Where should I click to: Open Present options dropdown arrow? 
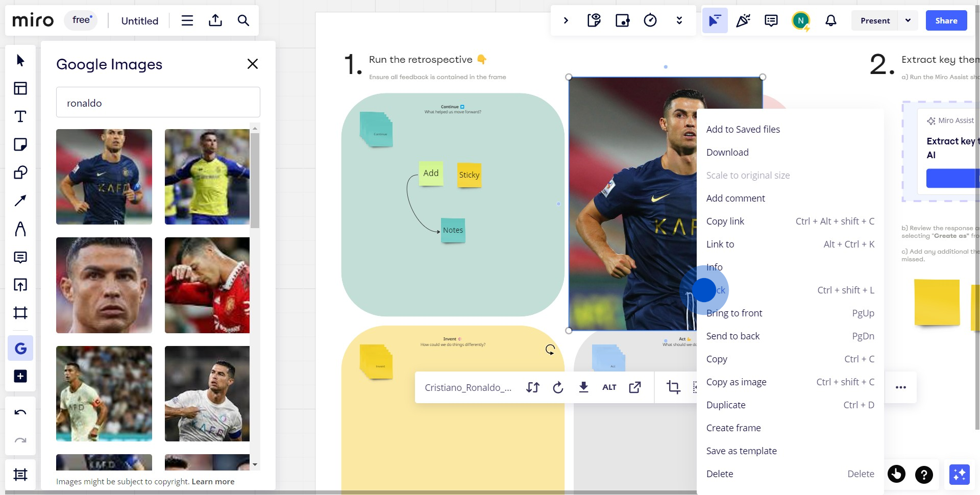tap(908, 20)
